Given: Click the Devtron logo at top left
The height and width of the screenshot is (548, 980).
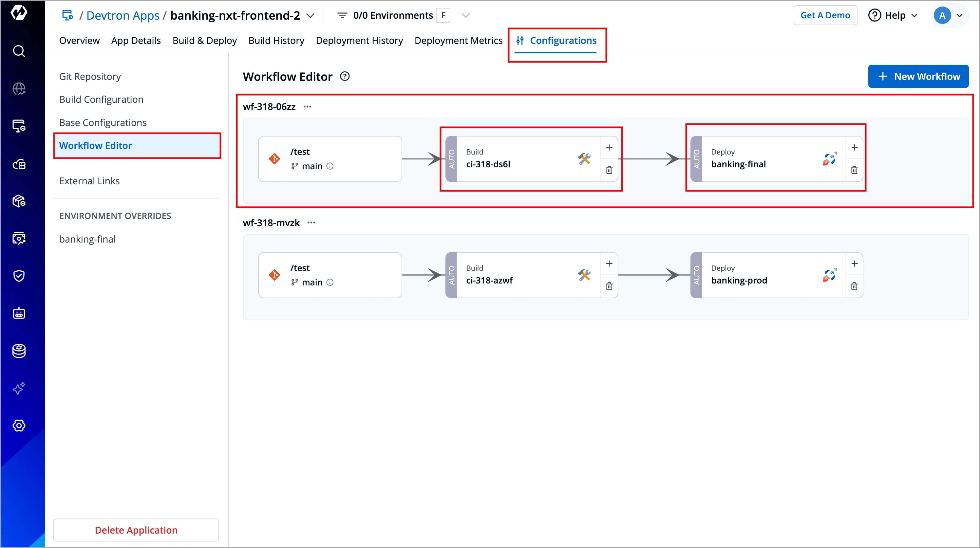Looking at the screenshot, I should (x=19, y=12).
